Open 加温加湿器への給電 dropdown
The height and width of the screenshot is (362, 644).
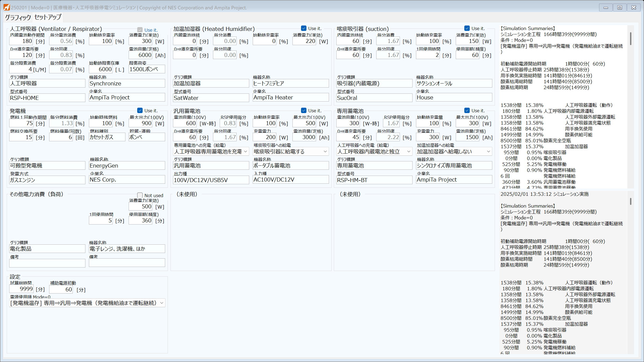(x=488, y=152)
